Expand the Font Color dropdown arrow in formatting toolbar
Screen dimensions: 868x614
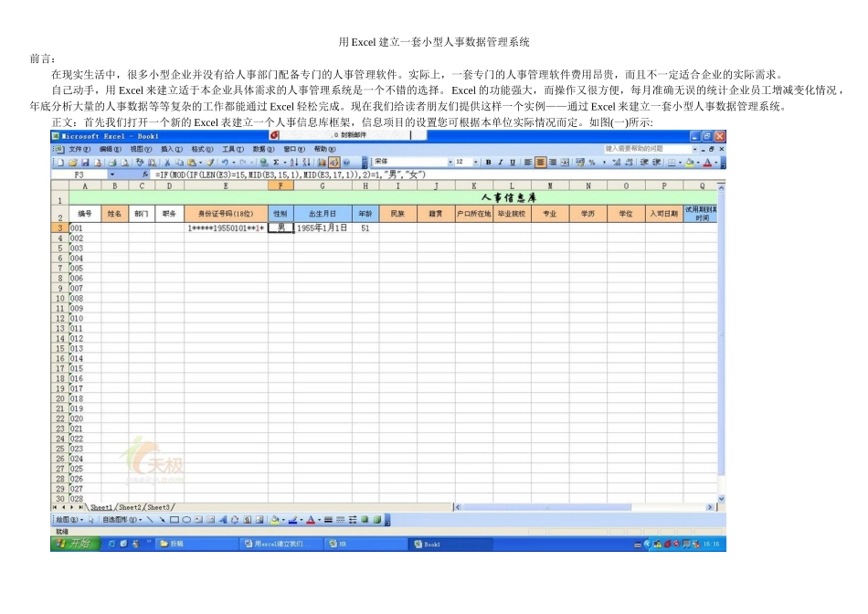click(x=715, y=163)
